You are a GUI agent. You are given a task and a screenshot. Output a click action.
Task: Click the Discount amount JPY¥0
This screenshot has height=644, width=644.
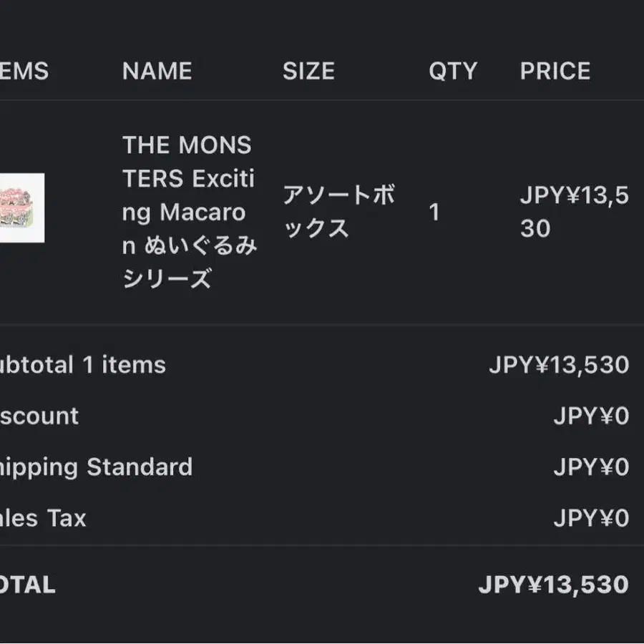[592, 416]
